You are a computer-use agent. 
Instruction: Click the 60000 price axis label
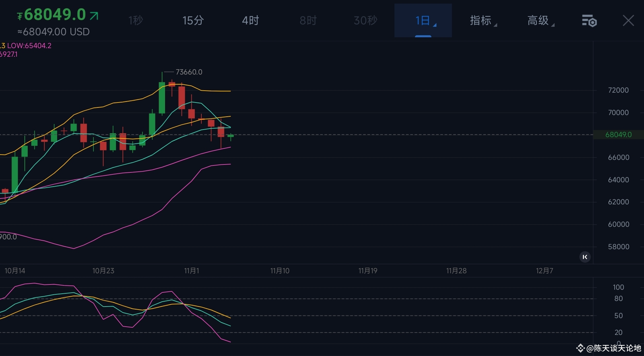pos(618,224)
